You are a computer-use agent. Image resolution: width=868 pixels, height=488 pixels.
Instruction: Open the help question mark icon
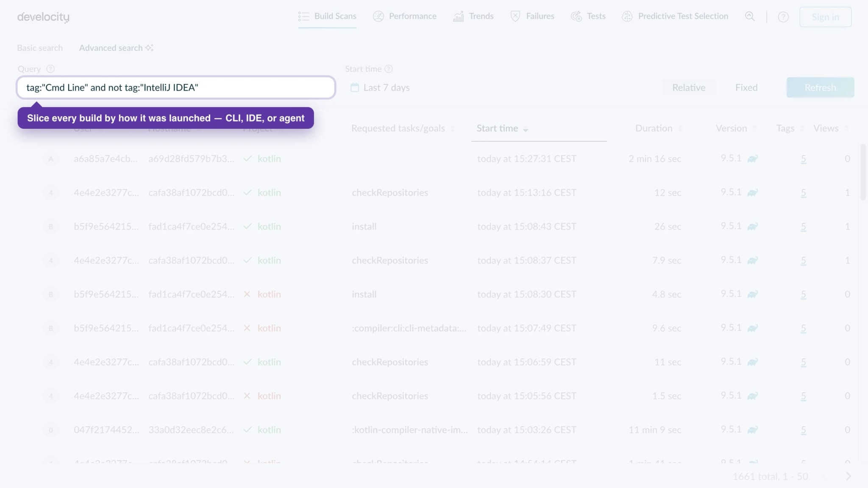[783, 17]
